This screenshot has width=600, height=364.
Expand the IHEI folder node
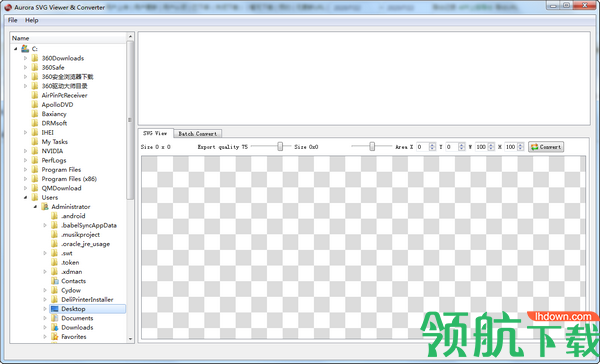[x=26, y=132]
